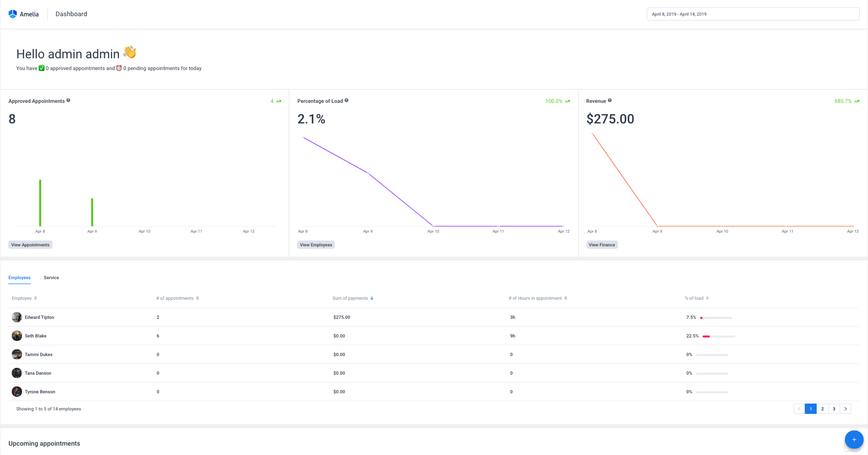The width and height of the screenshot is (868, 455).
Task: Sort employees by % of load
Action: click(708, 298)
